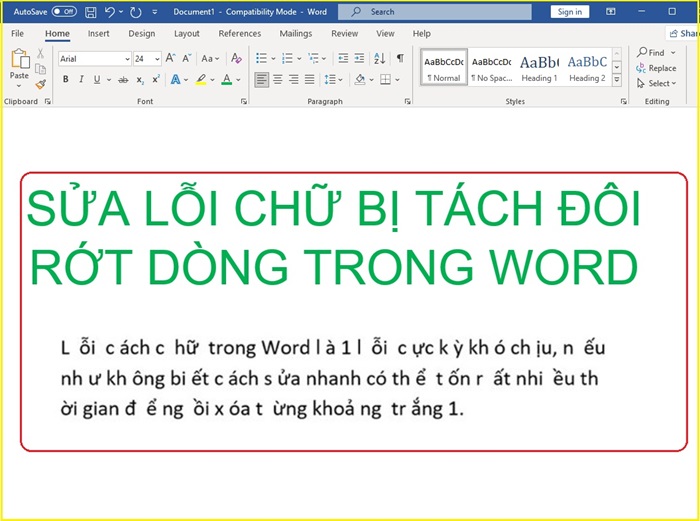This screenshot has height=521, width=700.
Task: Open the highlight color dropdown arrow
Action: (212, 80)
